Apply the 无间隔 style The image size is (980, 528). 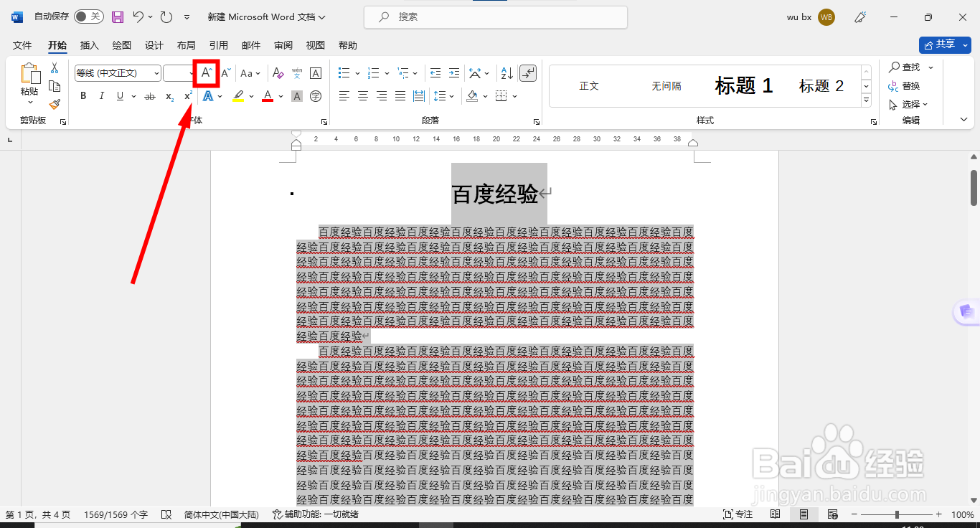tap(666, 86)
